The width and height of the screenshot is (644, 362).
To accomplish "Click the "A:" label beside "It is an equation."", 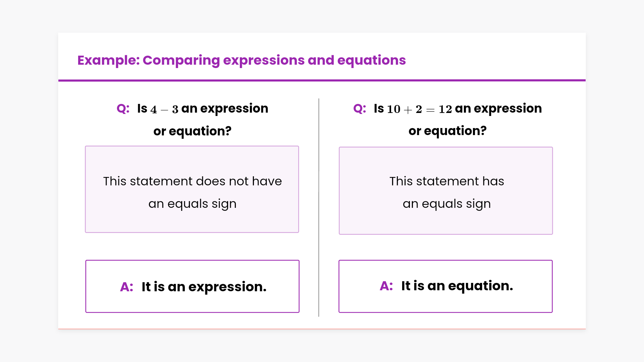I will click(386, 286).
